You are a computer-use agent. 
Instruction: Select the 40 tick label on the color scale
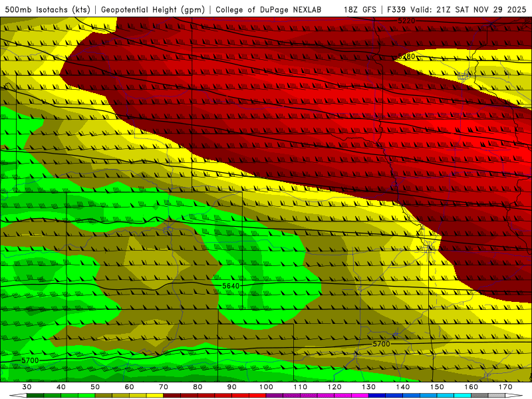pyautogui.click(x=61, y=387)
